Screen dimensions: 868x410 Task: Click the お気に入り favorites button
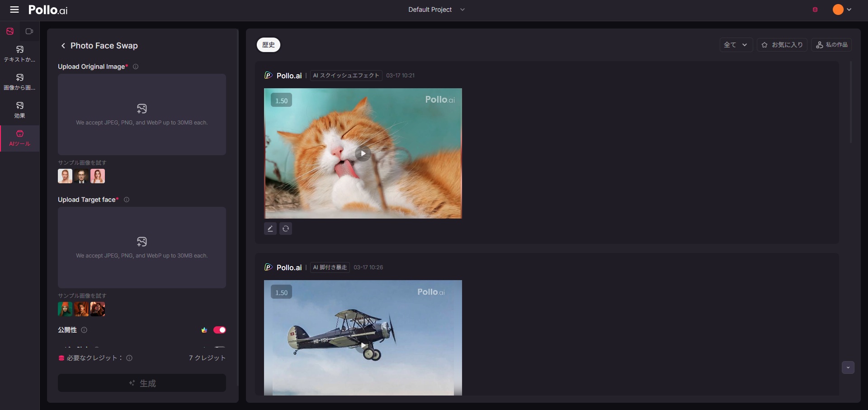(x=782, y=45)
